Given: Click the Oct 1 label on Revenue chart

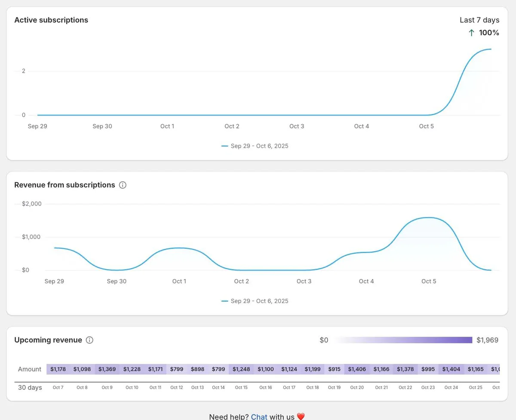Looking at the screenshot, I should click(179, 281).
